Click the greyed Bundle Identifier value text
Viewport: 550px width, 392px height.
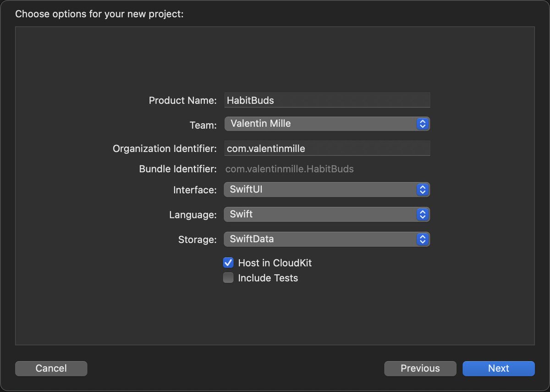(x=290, y=169)
